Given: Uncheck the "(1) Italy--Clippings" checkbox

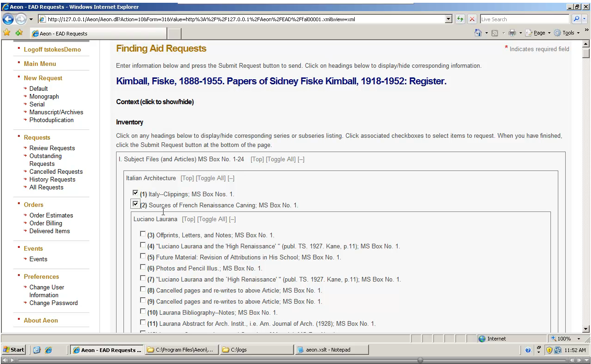Looking at the screenshot, I should click(x=135, y=193).
